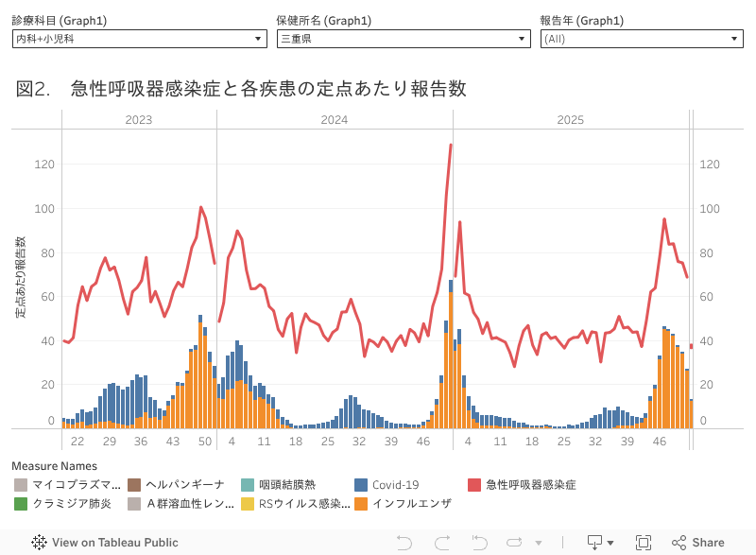This screenshot has width=756, height=555.
Task: Click the Undo arrow icon
Action: click(404, 543)
